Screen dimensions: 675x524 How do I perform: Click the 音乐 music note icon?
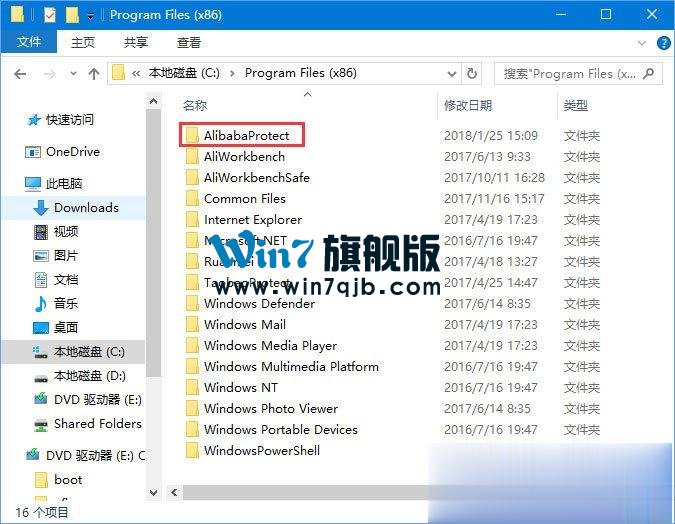click(x=40, y=304)
